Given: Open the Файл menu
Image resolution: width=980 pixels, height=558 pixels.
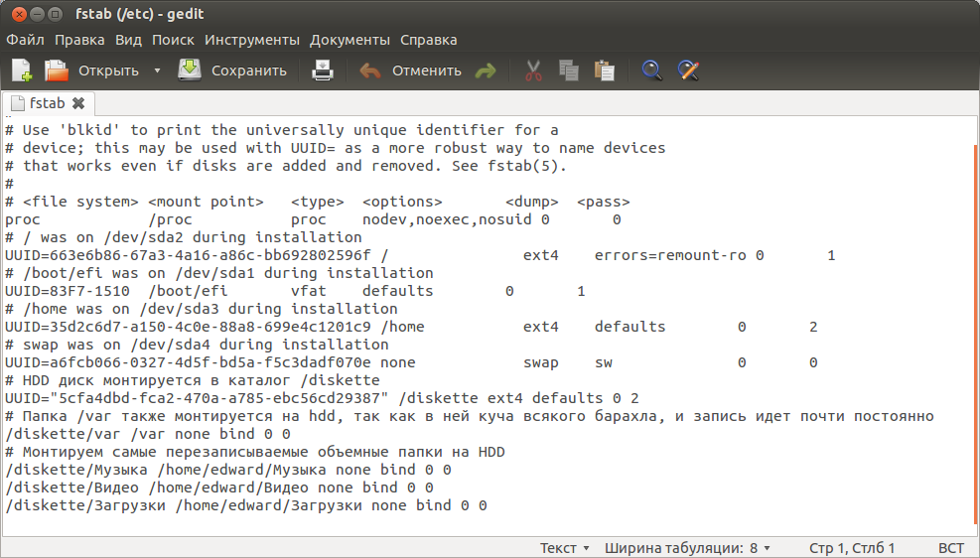Looking at the screenshot, I should click(x=25, y=40).
